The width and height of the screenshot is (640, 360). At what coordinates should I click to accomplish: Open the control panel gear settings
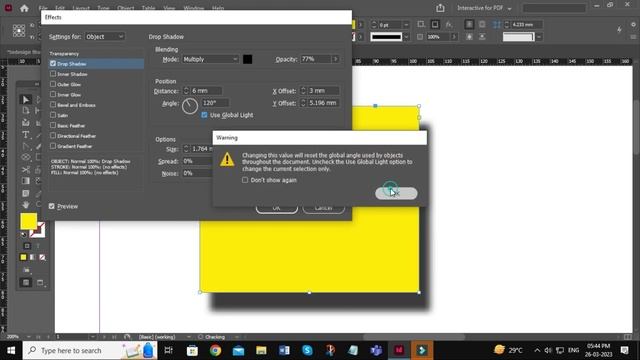tap(633, 24)
